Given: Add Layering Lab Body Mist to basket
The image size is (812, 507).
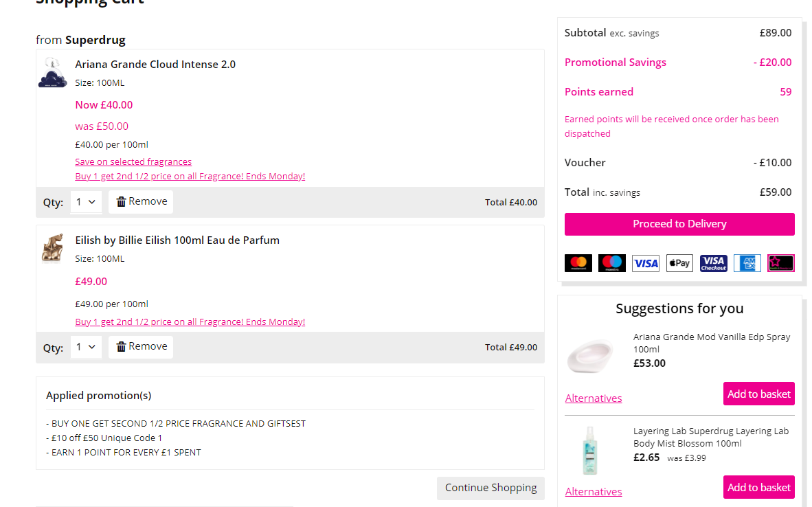Looking at the screenshot, I should tap(758, 487).
